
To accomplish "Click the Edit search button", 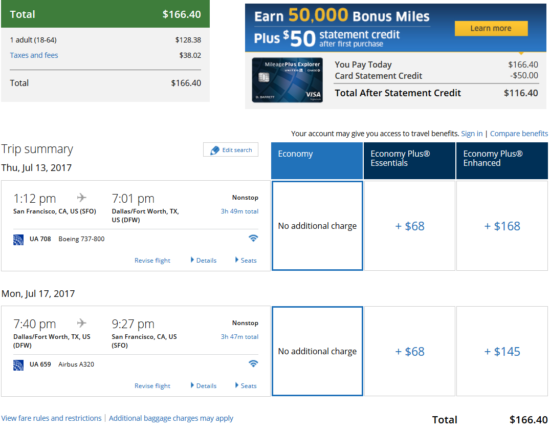I will coord(231,150).
